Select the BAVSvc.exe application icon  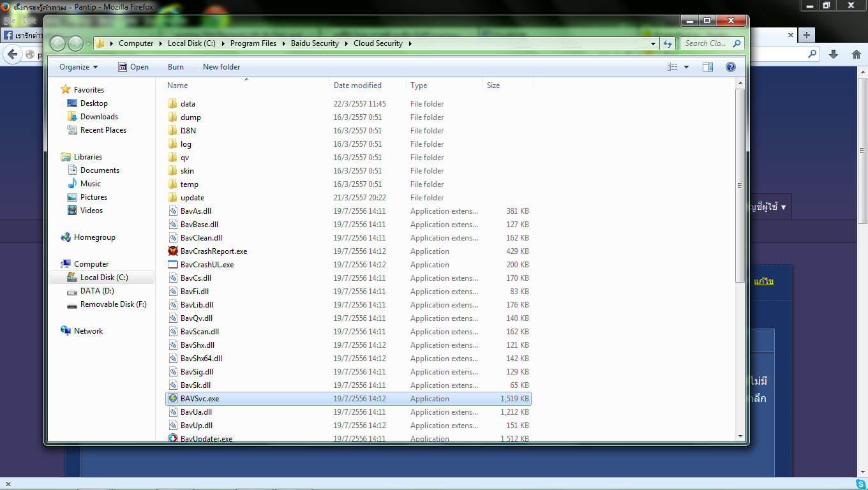click(172, 399)
